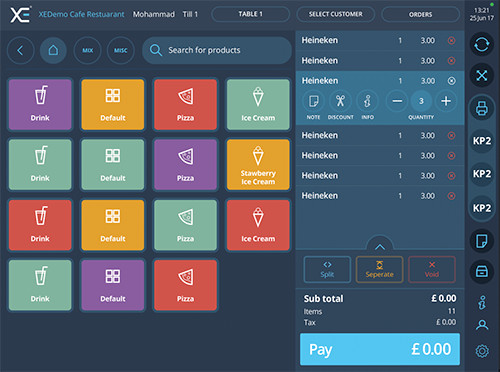Remove the last Heineken order line
The height and width of the screenshot is (372, 500).
(451, 196)
